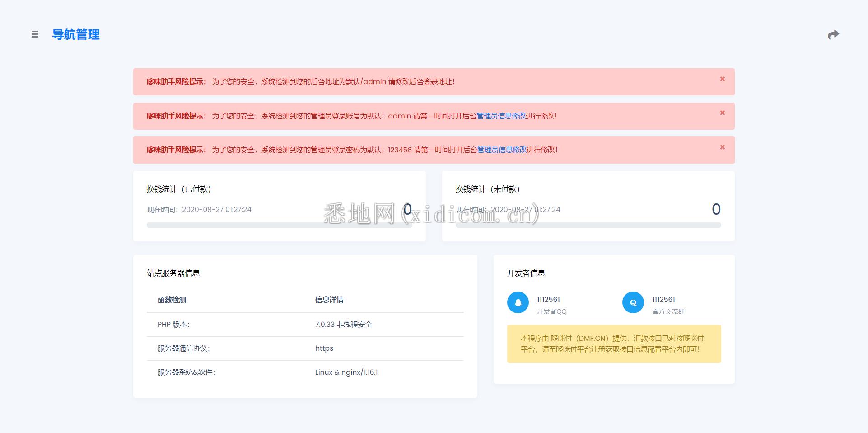Click the unpaid count value 0

point(716,209)
